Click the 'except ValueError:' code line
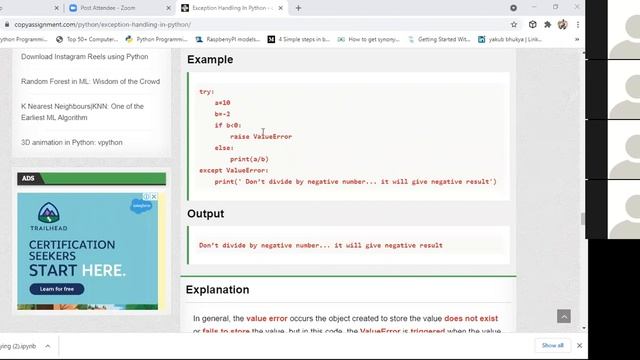This screenshot has height=360, width=640. [234, 171]
